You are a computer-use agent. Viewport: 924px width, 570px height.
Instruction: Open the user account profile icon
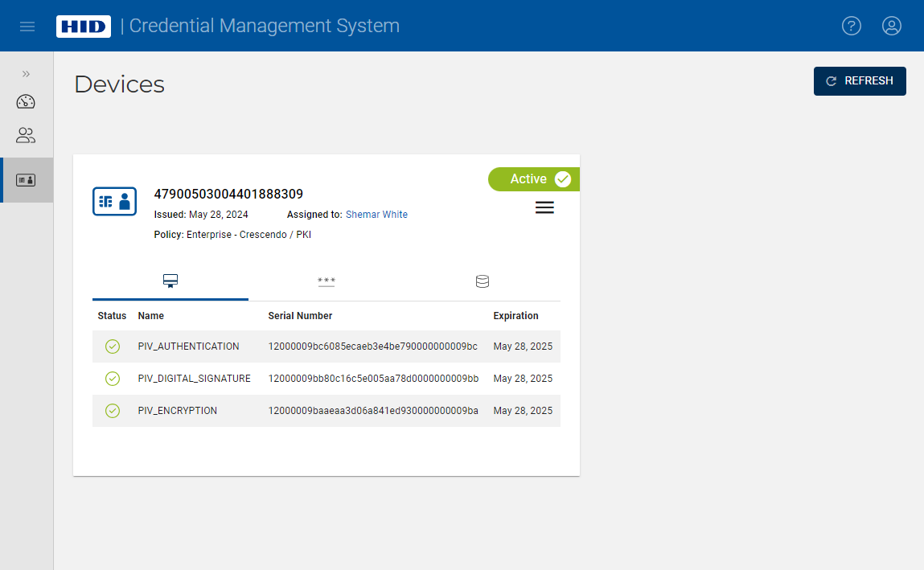pos(891,26)
